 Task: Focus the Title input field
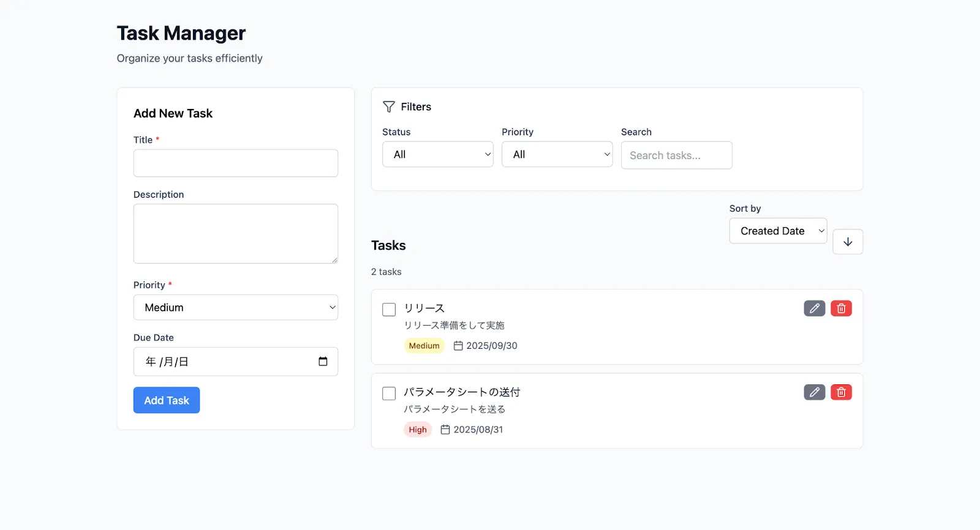point(236,163)
